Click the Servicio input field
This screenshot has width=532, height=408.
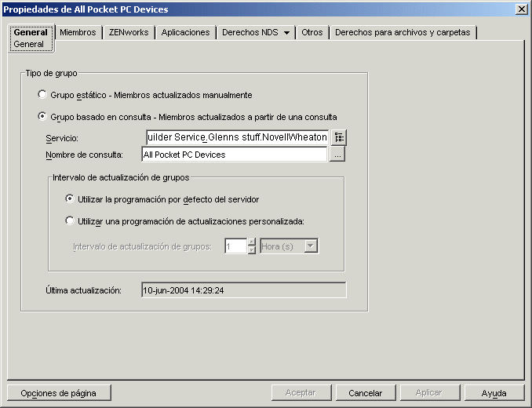(238, 137)
